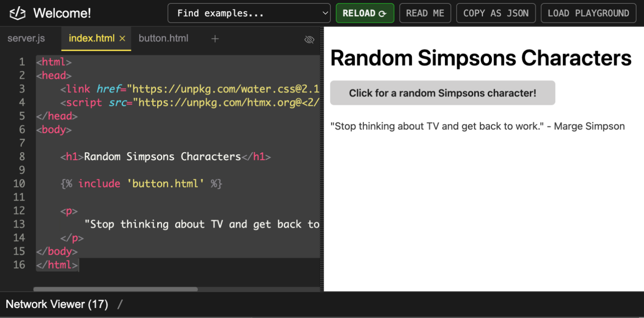Close the index.html tab
This screenshot has height=318, width=644.
coord(122,38)
